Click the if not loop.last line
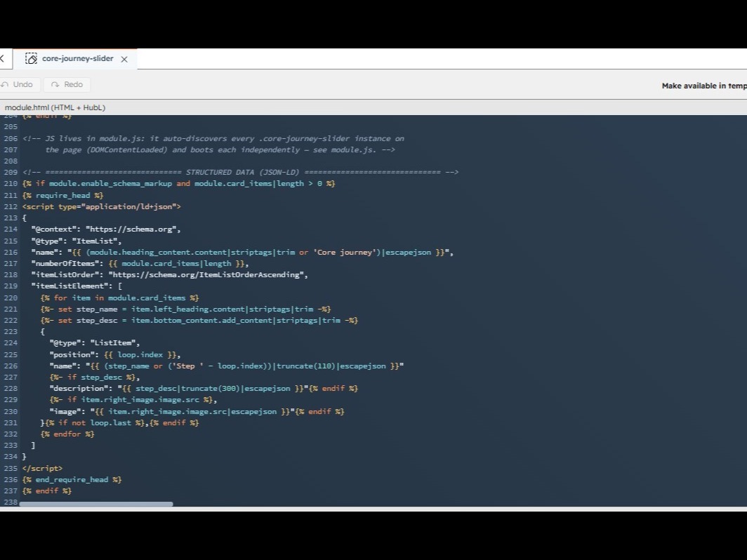The width and height of the screenshot is (747, 560). coord(119,423)
